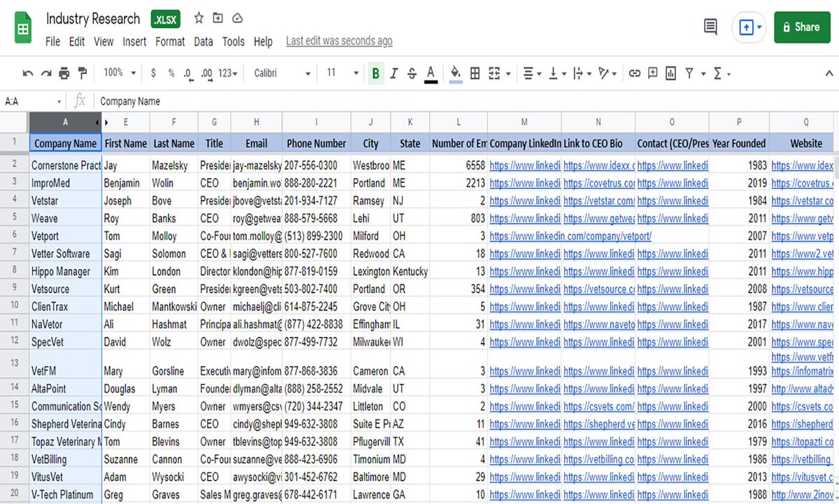This screenshot has height=504, width=839.
Task: Open the text wrapping dropdown
Action: [x=581, y=73]
